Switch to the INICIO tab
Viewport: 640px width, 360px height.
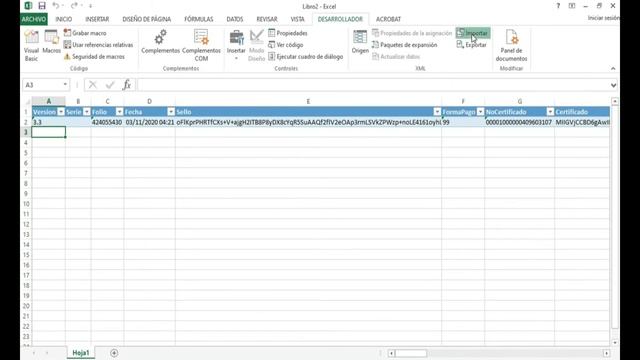(64, 19)
